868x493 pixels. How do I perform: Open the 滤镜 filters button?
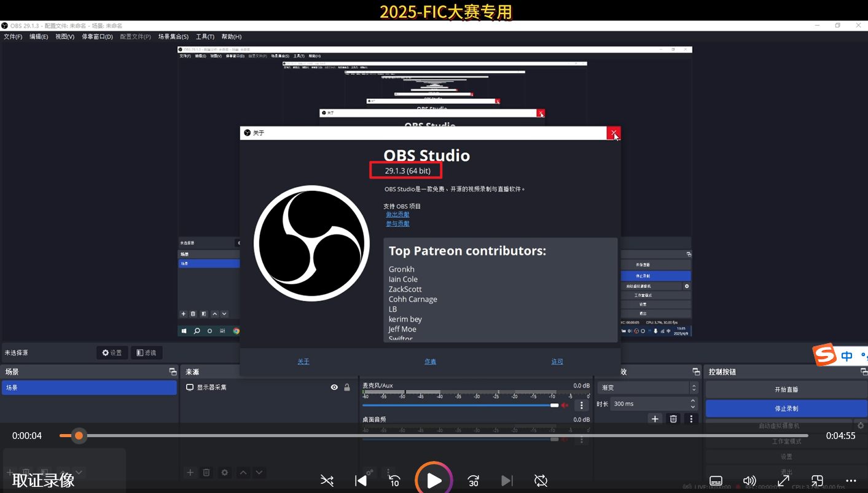(x=146, y=352)
